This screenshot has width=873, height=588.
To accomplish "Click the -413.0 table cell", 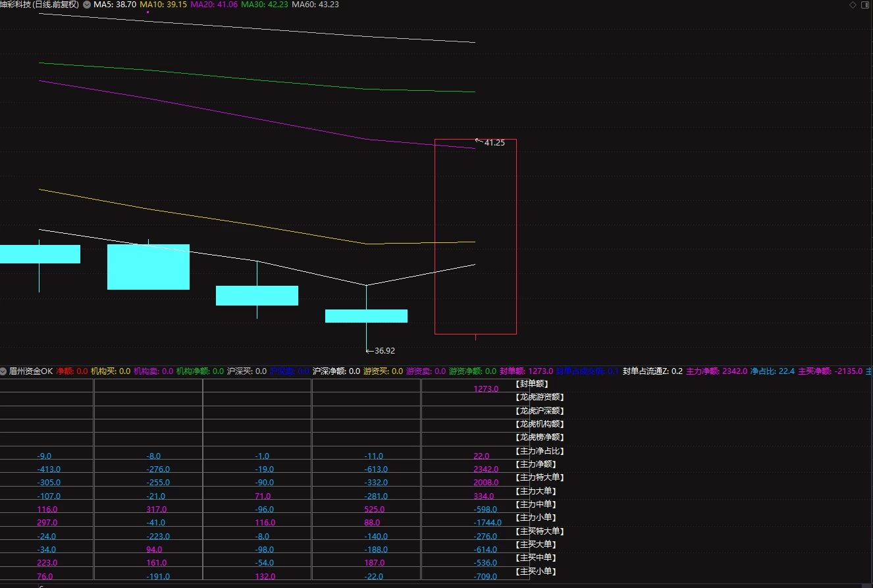I will pyautogui.click(x=49, y=469).
